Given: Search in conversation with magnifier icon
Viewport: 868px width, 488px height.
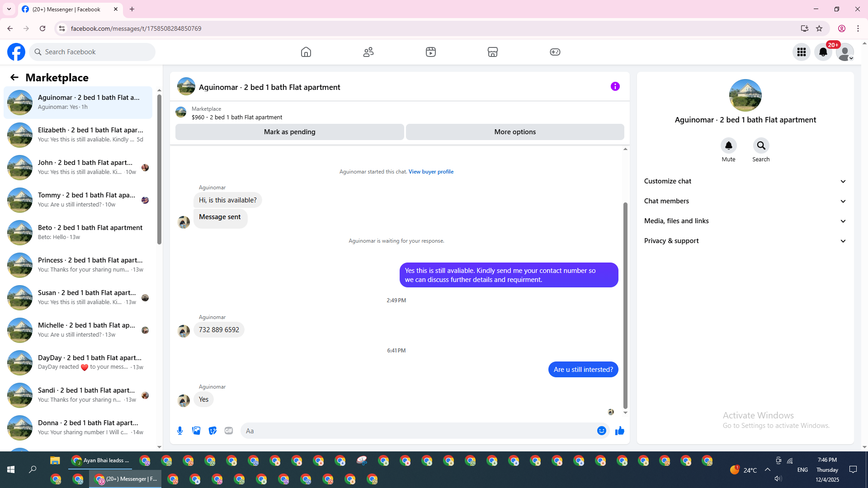Looking at the screenshot, I should (x=761, y=146).
